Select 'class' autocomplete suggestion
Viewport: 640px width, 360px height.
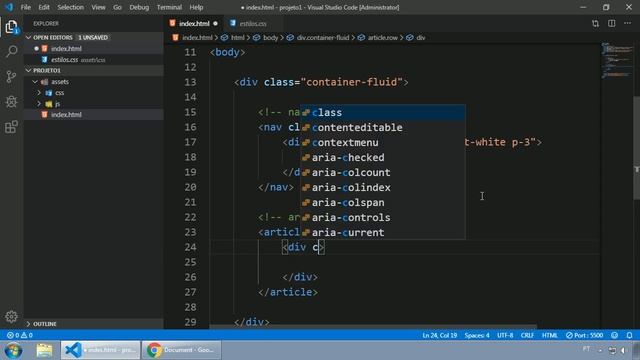tap(383, 113)
